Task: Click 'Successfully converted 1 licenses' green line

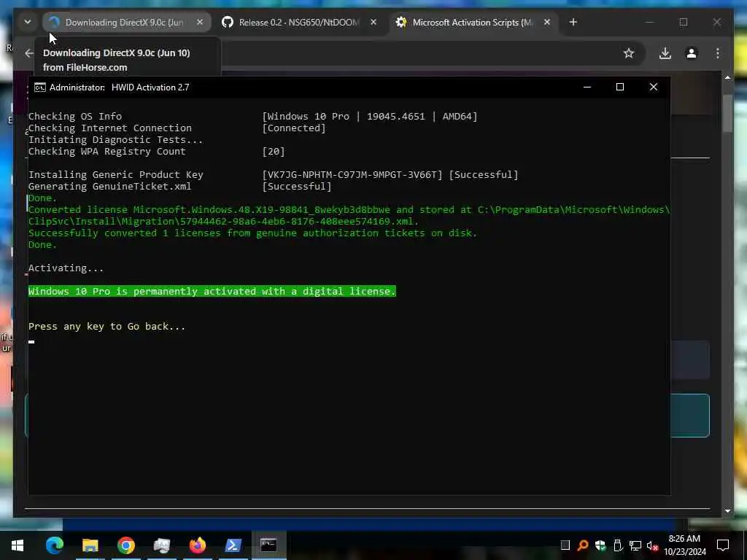Action: (x=252, y=233)
